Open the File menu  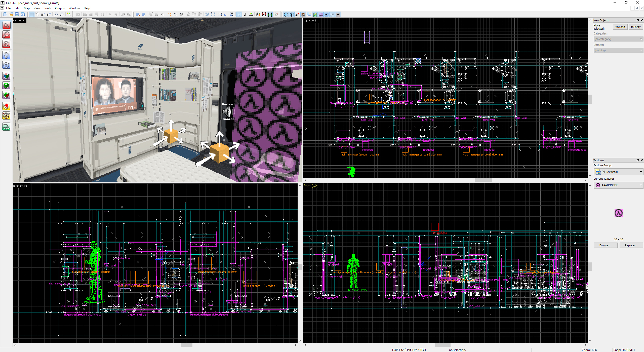click(8, 8)
